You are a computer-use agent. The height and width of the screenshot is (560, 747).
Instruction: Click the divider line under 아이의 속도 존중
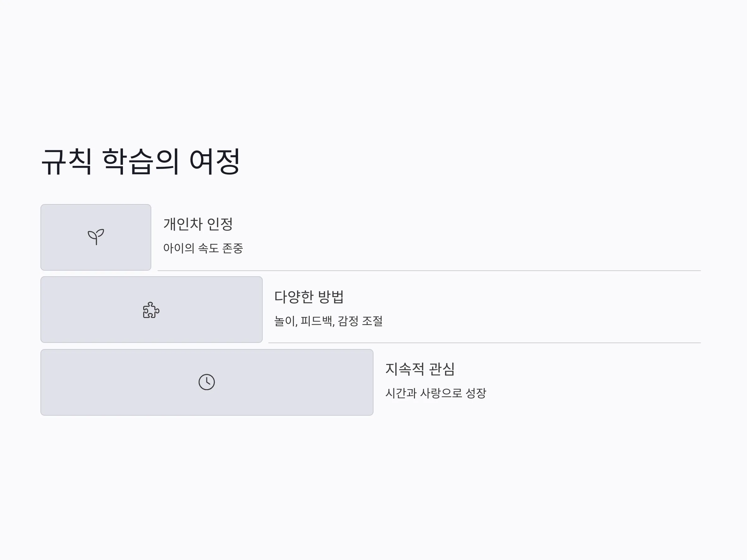429,271
